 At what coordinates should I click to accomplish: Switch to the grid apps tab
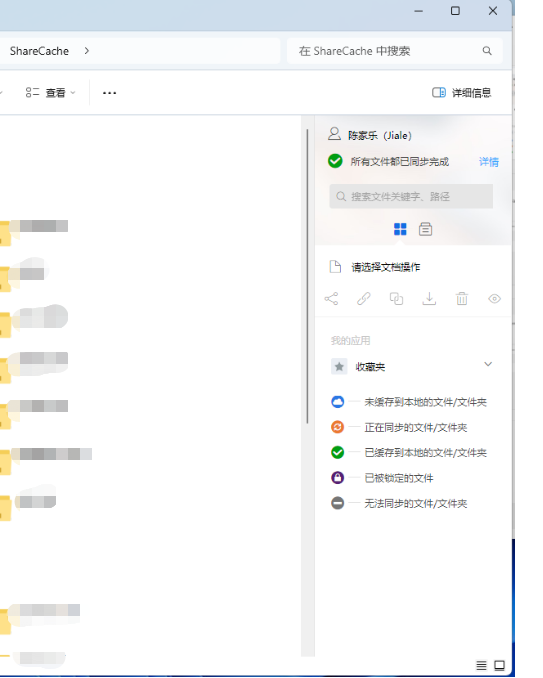(x=400, y=229)
